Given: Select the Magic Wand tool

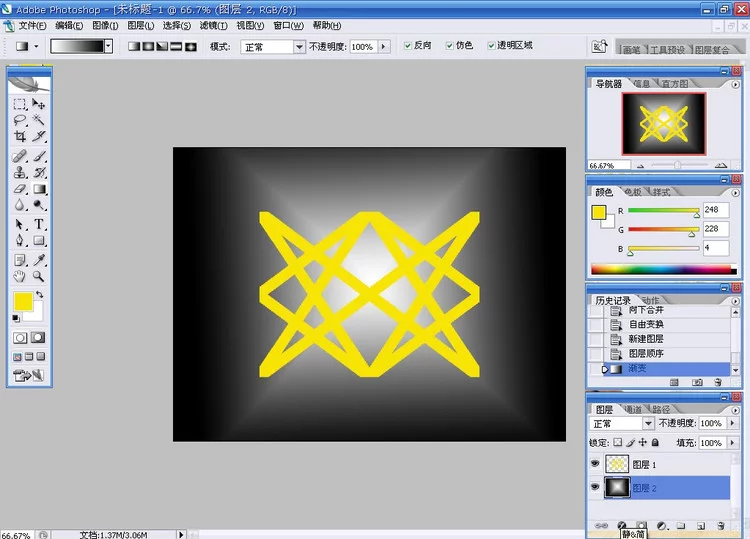Looking at the screenshot, I should (39, 120).
